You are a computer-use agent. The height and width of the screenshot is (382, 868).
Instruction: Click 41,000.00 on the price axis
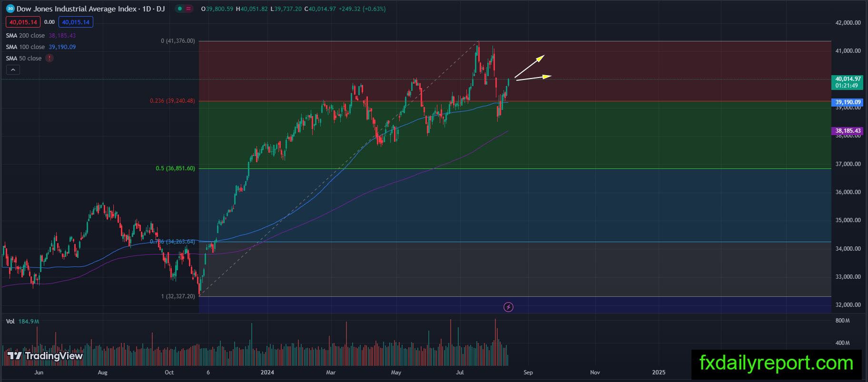(x=848, y=51)
